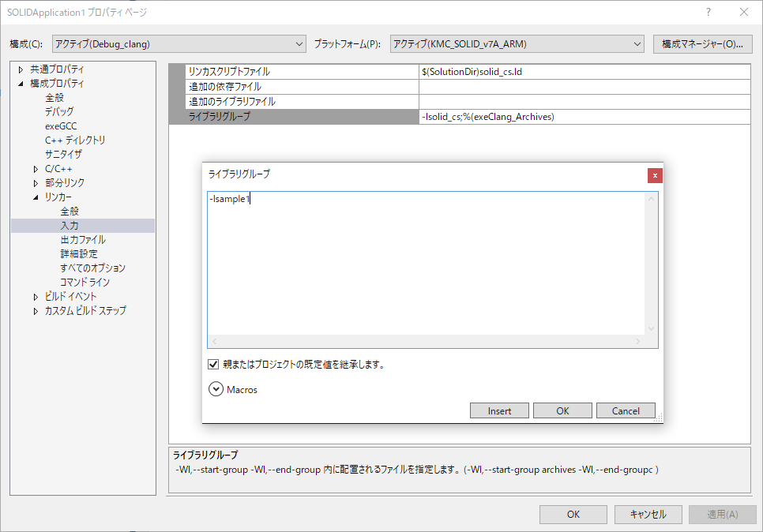Open the 構成 configuration dropdown
The image size is (763, 532).
click(179, 43)
